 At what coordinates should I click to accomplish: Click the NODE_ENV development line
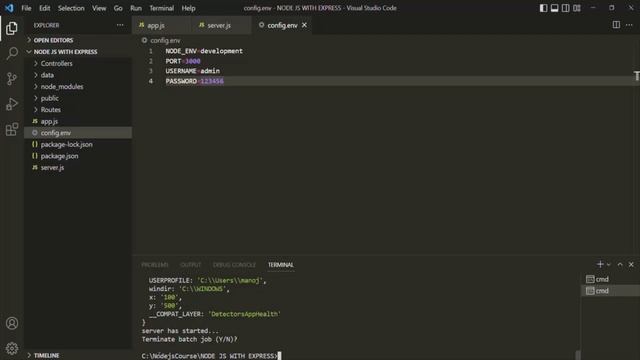[x=204, y=51]
